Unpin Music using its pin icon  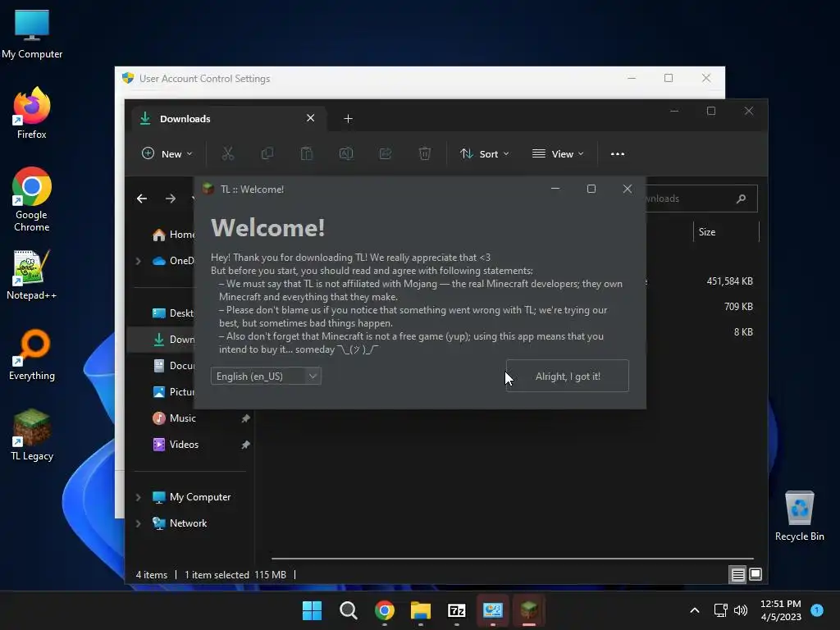click(245, 418)
